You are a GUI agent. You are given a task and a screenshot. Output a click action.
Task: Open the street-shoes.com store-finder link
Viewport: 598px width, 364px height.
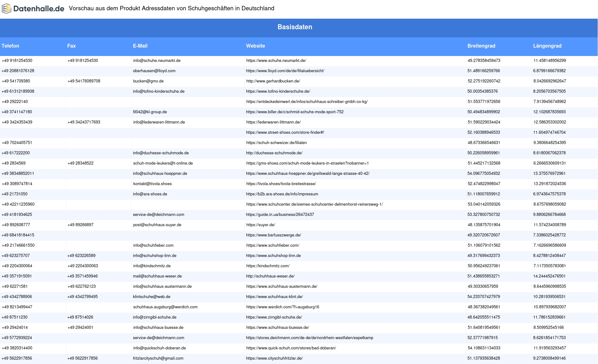(285, 133)
